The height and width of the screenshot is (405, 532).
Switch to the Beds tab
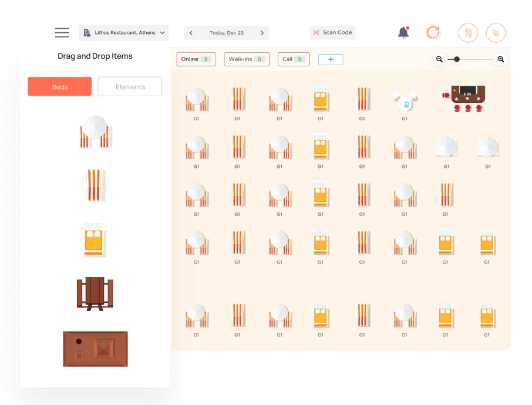click(60, 86)
